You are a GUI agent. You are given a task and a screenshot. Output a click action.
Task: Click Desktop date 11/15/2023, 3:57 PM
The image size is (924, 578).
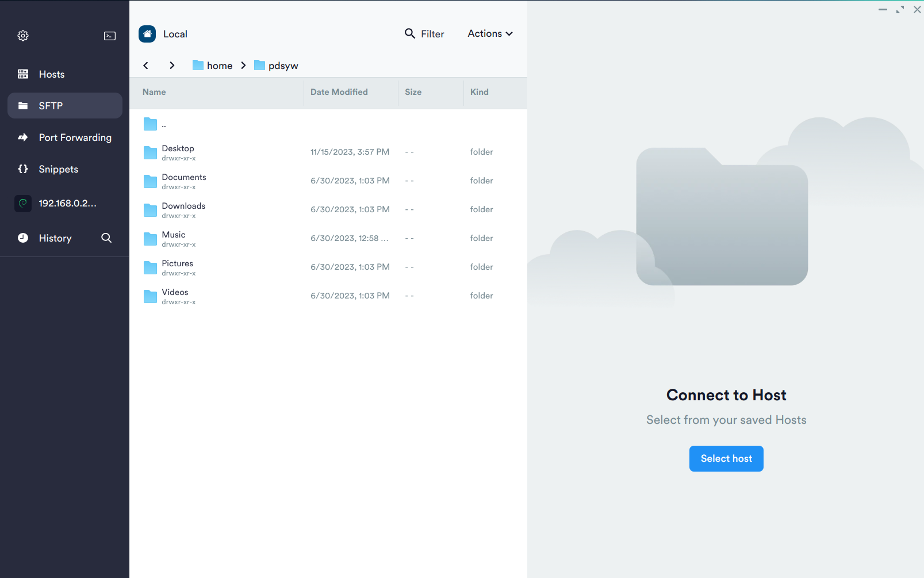(350, 152)
